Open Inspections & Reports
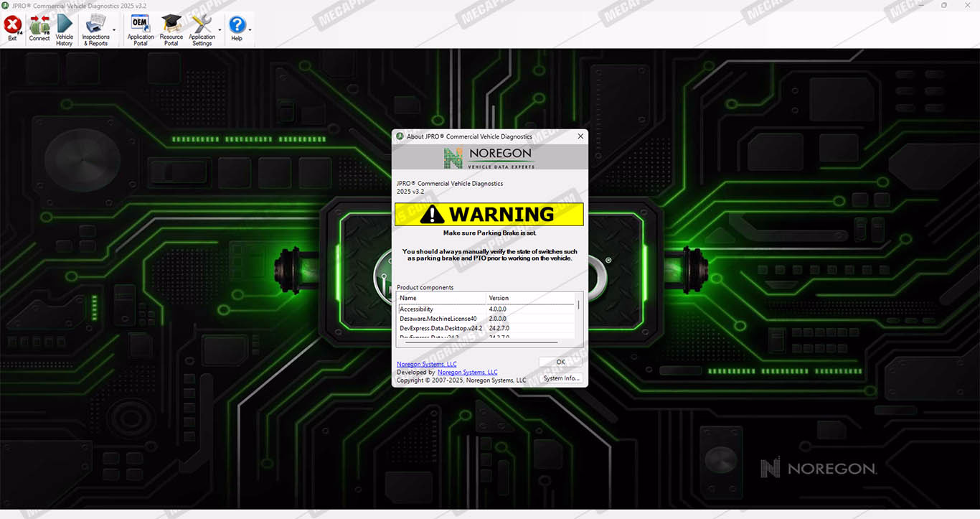Screen dimensions: 980x519 click(95, 30)
